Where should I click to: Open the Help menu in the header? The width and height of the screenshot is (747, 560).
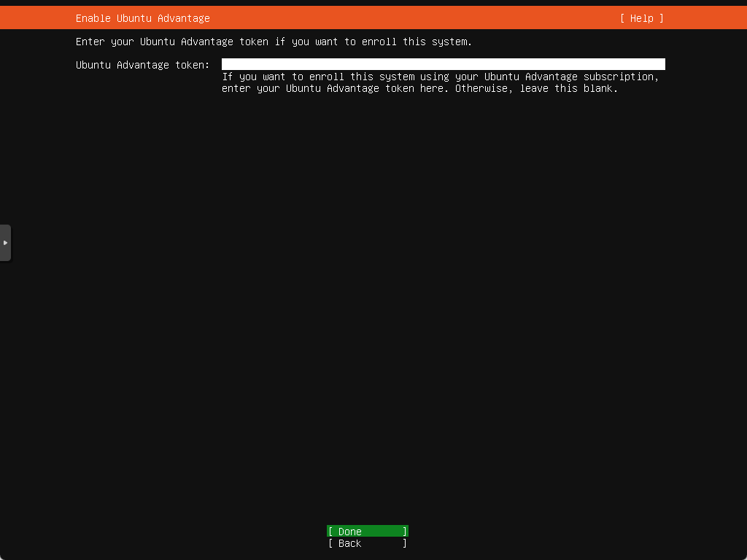[x=642, y=18]
